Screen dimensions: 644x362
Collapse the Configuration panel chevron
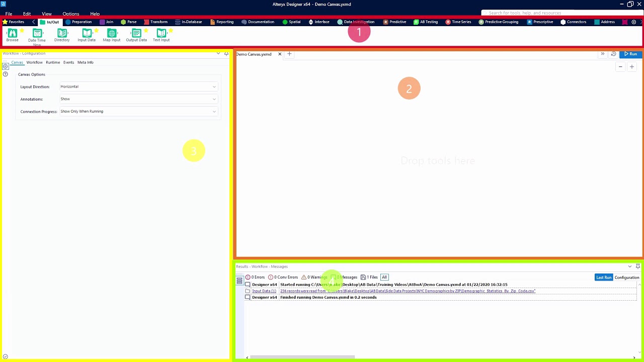218,53
